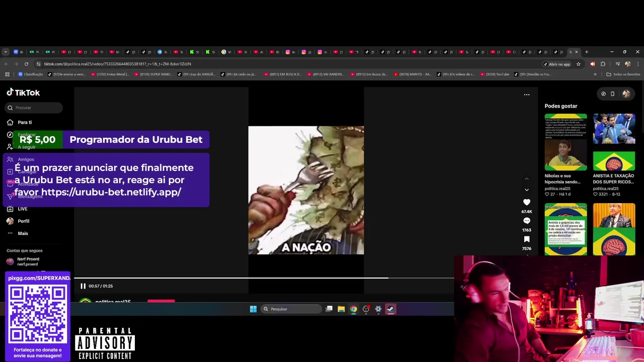The height and width of the screenshot is (362, 644).
Task: Reload the page in Chrome
Action: 26,64
